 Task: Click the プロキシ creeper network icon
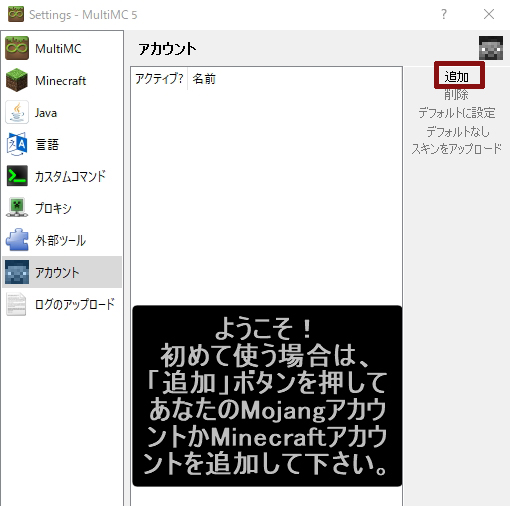coord(17,208)
